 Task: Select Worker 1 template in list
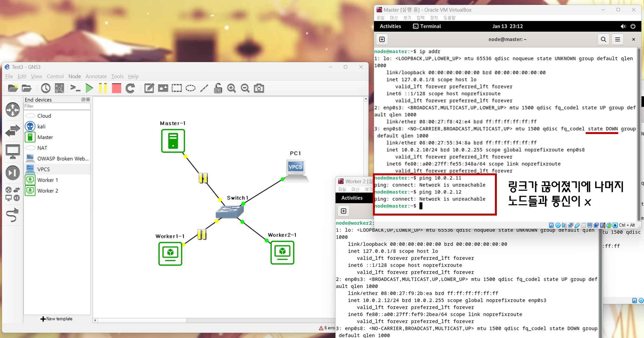tap(57, 180)
